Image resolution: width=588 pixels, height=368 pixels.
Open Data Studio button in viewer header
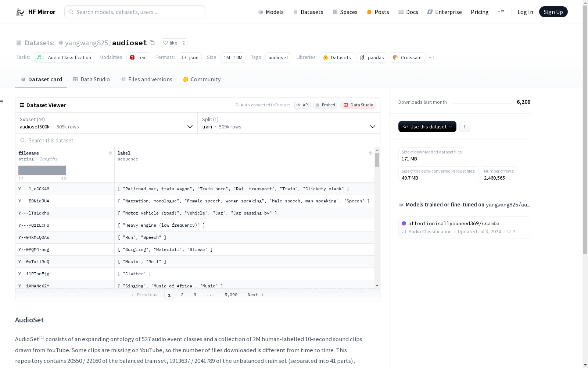pos(358,105)
